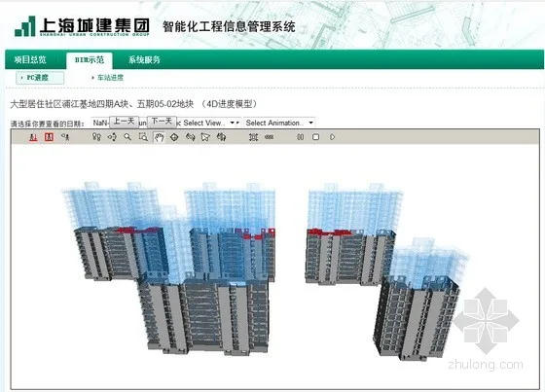Image resolution: width=545 pixels, height=392 pixels.
Task: Stop the animation playback
Action: [315, 137]
